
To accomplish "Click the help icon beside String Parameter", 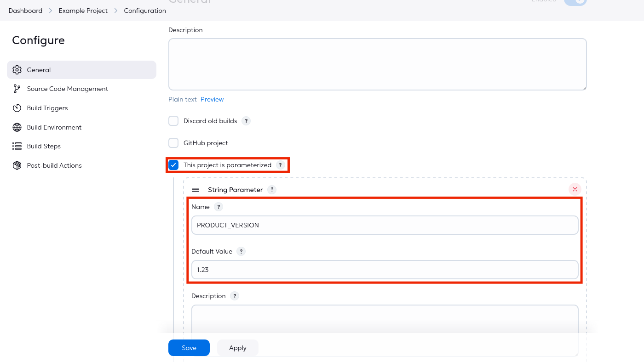I will (271, 189).
